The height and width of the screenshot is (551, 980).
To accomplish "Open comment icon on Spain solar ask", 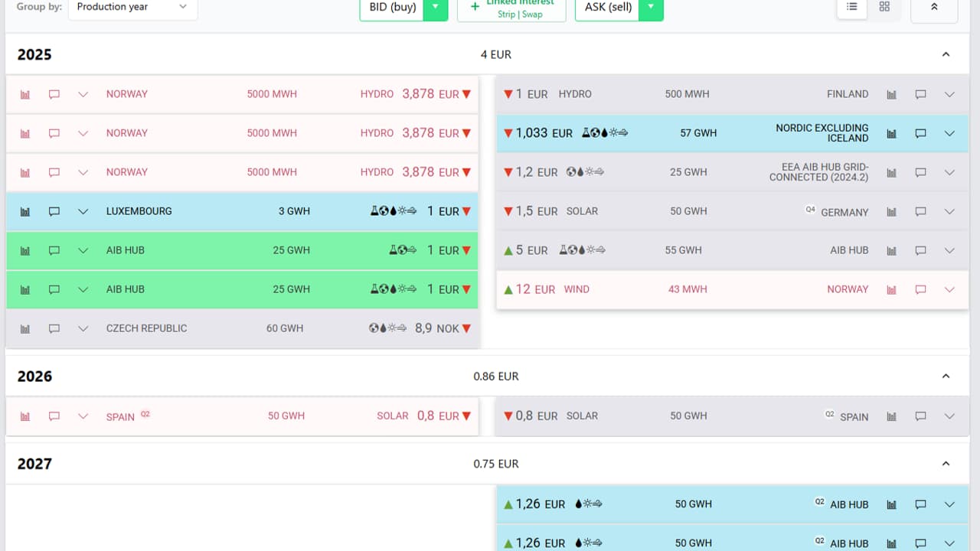I will [920, 416].
